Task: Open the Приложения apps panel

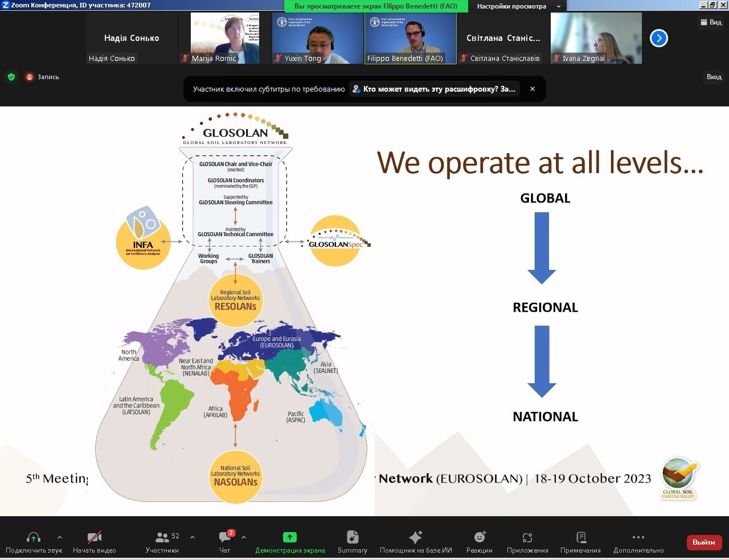Action: click(527, 542)
